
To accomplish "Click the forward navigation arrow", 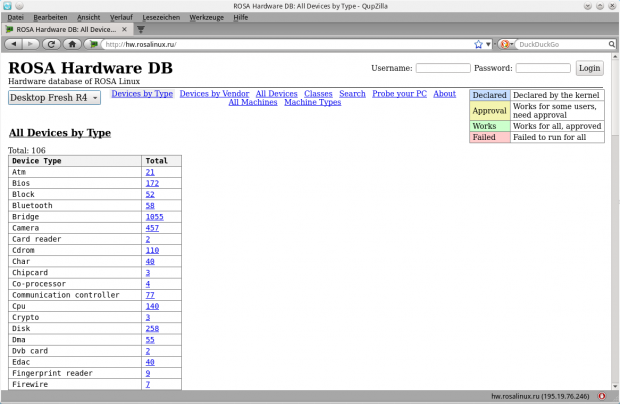I will (x=32, y=44).
